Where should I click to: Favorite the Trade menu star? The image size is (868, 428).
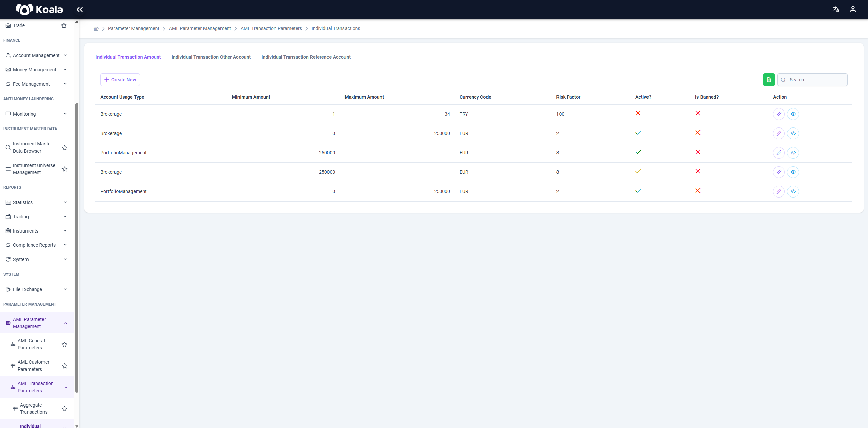[x=64, y=25]
